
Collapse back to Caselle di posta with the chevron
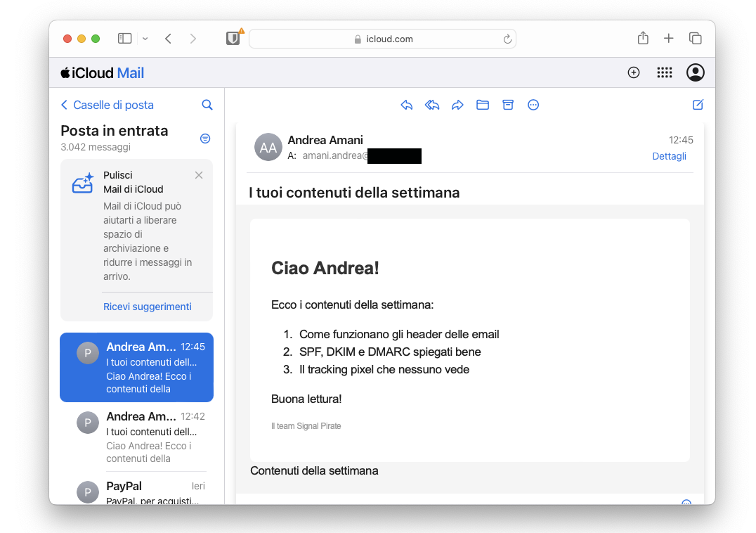pyautogui.click(x=64, y=104)
